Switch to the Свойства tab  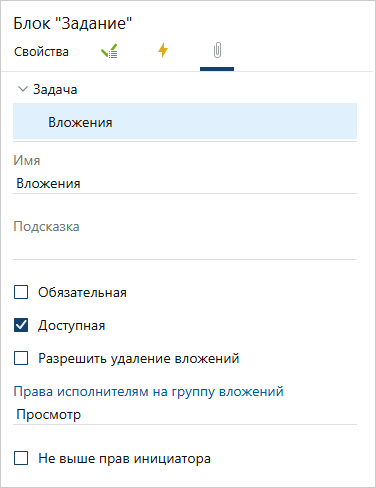[x=41, y=52]
